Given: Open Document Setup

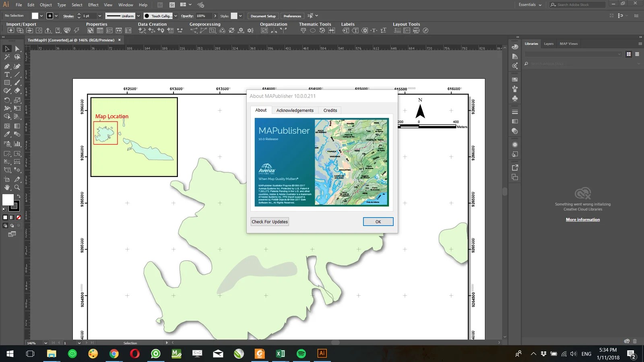Looking at the screenshot, I should point(263,16).
